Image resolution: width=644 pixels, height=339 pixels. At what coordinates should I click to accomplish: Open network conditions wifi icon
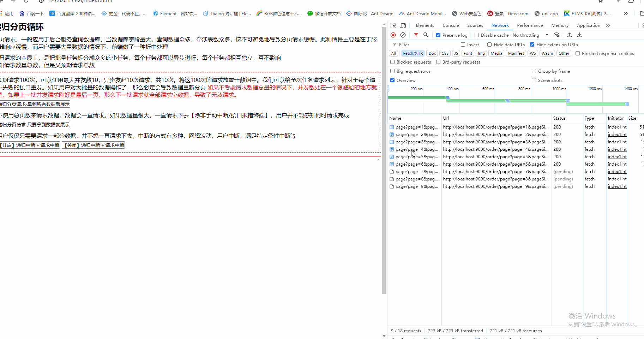tap(556, 35)
